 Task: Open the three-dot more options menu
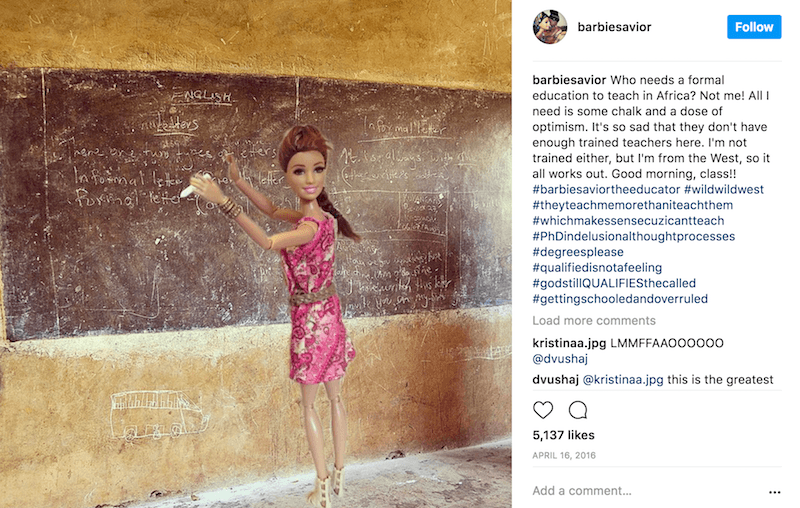tap(774, 492)
